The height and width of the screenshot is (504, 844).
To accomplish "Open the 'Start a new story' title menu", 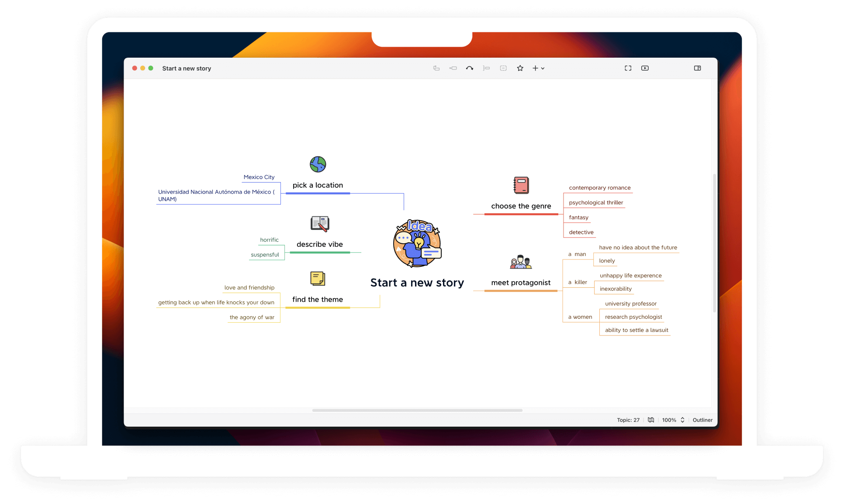I will [185, 68].
